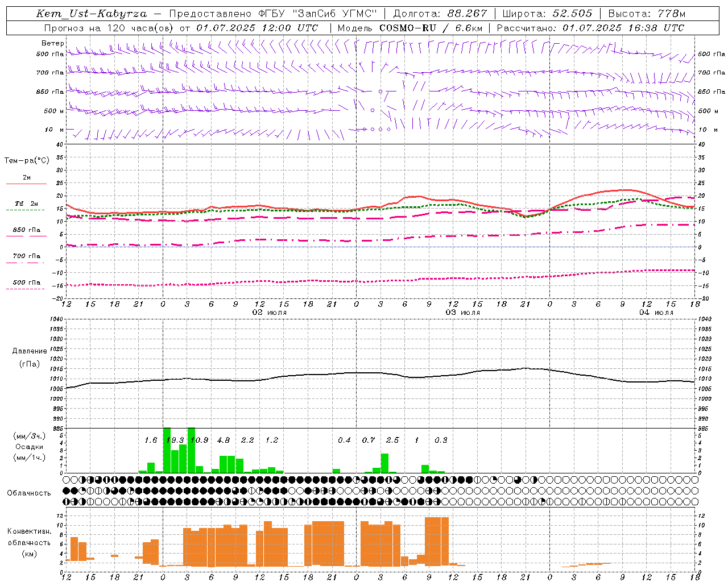Click the 0.7 precipitation value
This screenshot has height=582, width=728.
click(x=369, y=440)
